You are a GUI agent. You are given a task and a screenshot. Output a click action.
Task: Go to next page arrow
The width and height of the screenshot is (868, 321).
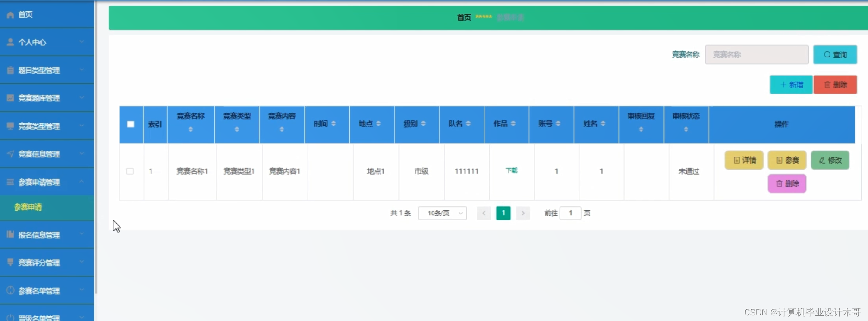tap(523, 213)
